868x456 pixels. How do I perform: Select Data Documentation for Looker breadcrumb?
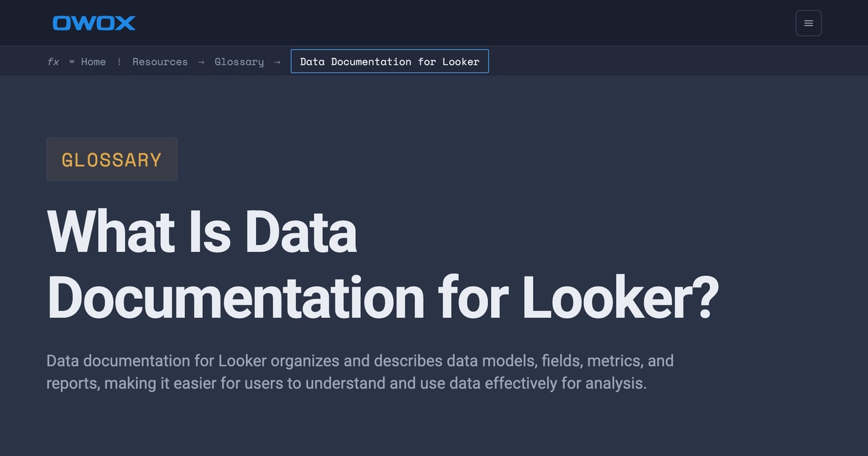tap(390, 61)
